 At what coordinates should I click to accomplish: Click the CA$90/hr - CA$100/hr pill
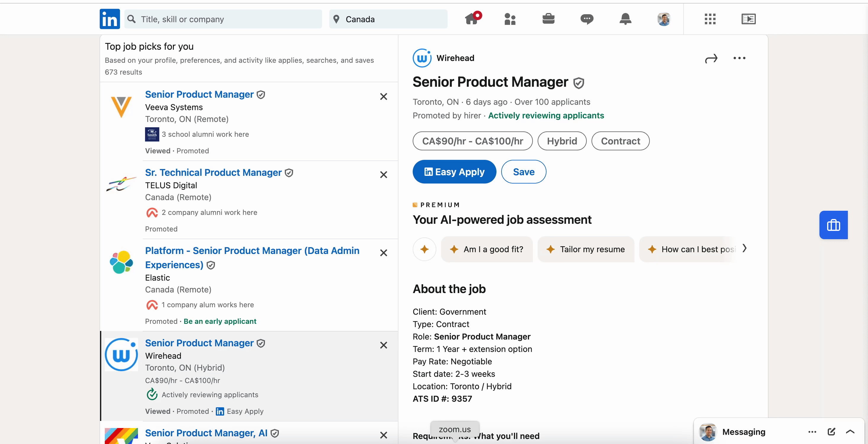(x=472, y=141)
